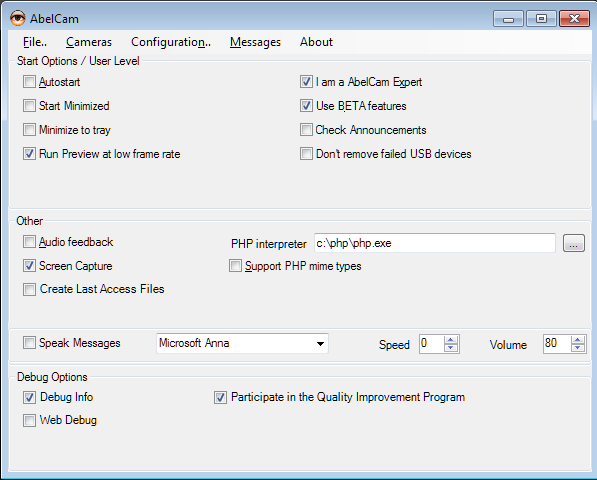Click the PHP interpreter path field
The height and width of the screenshot is (480, 597).
(x=434, y=243)
